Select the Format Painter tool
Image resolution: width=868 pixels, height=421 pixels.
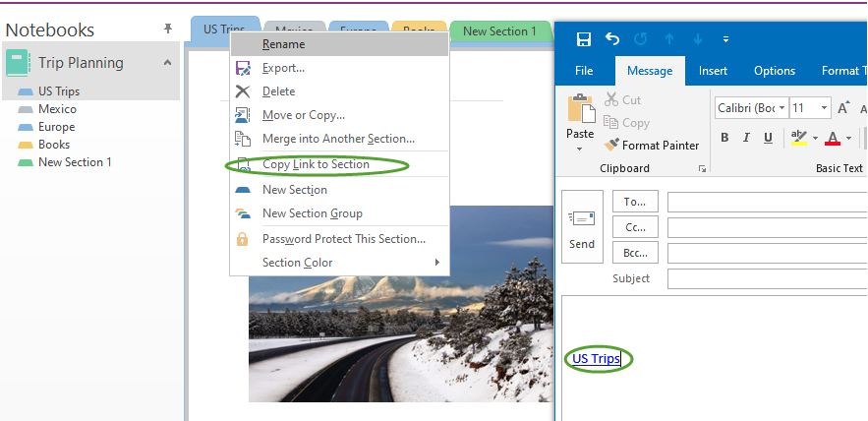pos(652,146)
